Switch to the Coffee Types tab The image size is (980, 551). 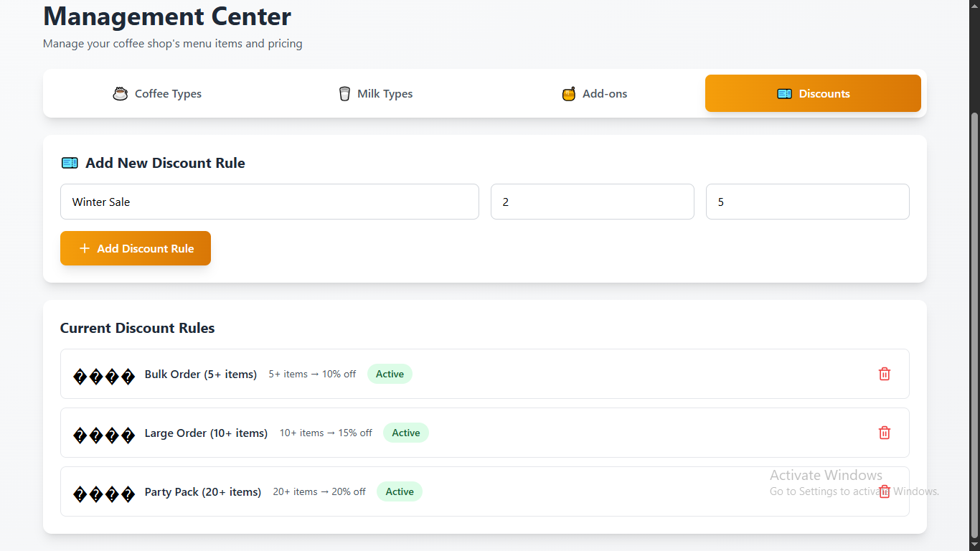click(157, 93)
